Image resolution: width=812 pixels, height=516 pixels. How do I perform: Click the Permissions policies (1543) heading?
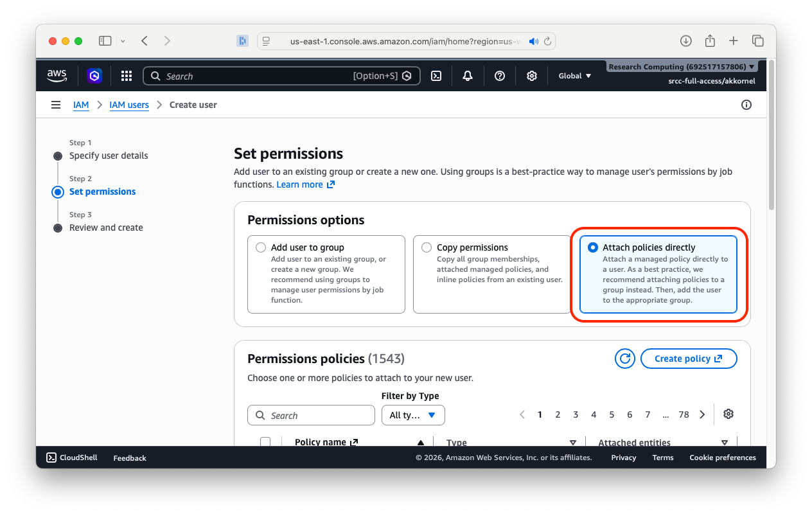326,359
